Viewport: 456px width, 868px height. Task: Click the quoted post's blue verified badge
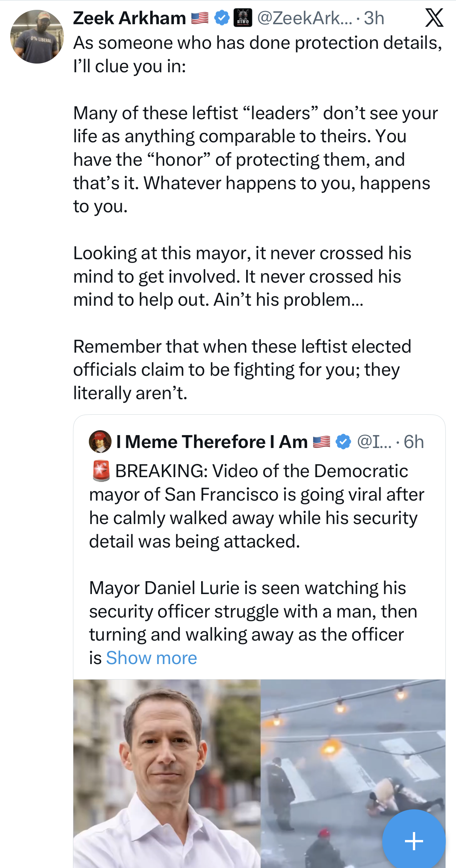[x=343, y=442]
